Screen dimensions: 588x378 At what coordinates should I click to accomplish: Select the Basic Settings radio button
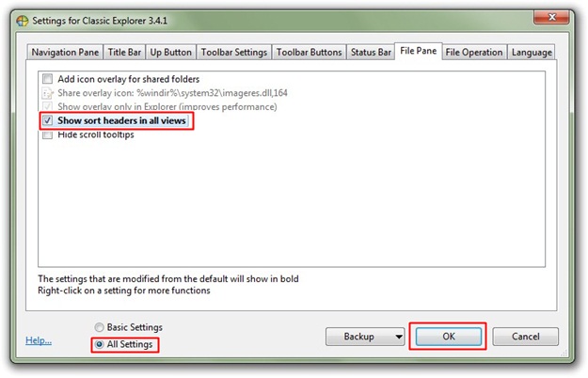point(99,327)
